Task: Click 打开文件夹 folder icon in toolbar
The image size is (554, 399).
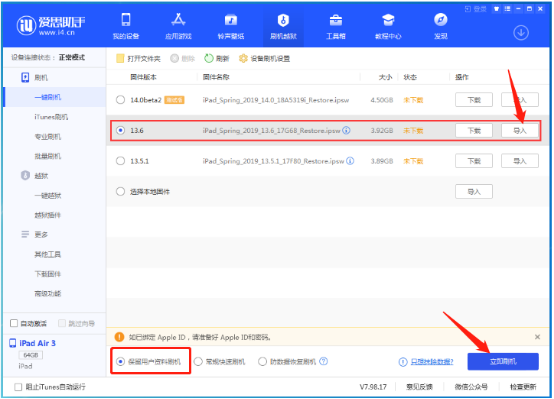Action: coord(120,58)
